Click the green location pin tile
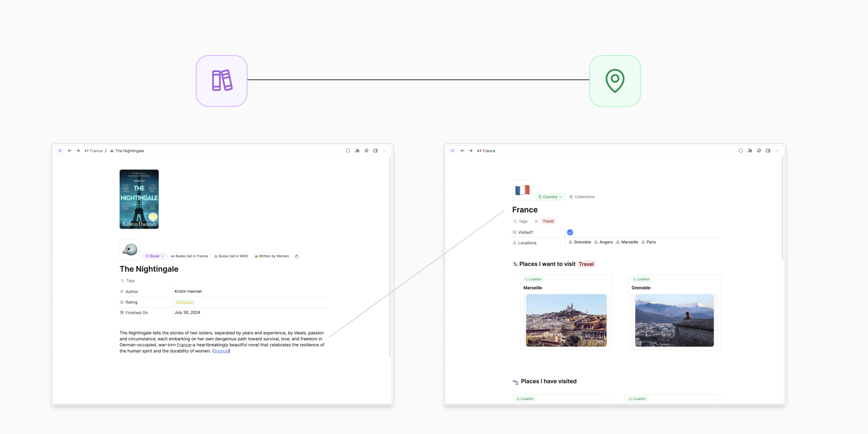The width and height of the screenshot is (868, 434). click(615, 81)
